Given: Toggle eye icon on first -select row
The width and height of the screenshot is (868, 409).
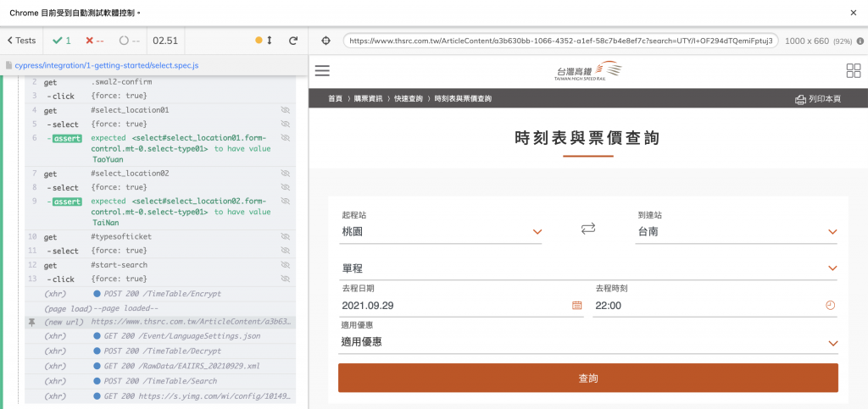Looking at the screenshot, I should tap(286, 124).
